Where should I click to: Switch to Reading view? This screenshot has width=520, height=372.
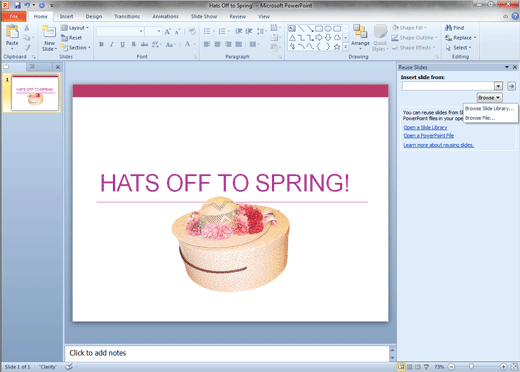coord(418,367)
